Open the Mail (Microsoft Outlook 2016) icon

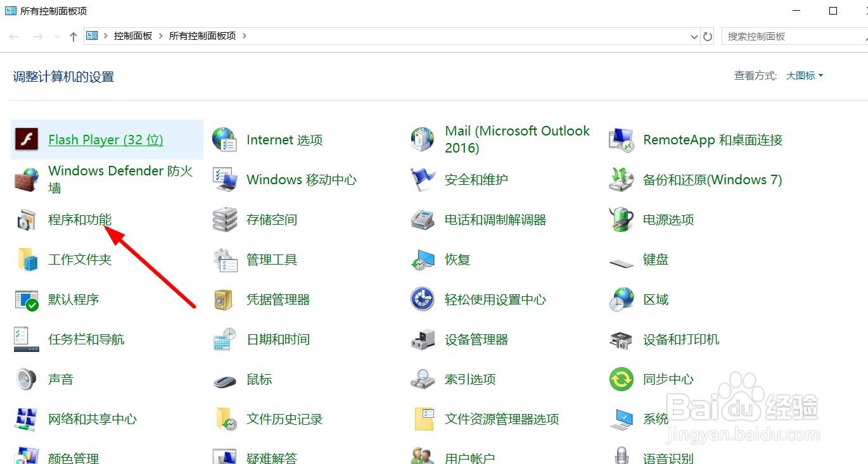click(423, 139)
